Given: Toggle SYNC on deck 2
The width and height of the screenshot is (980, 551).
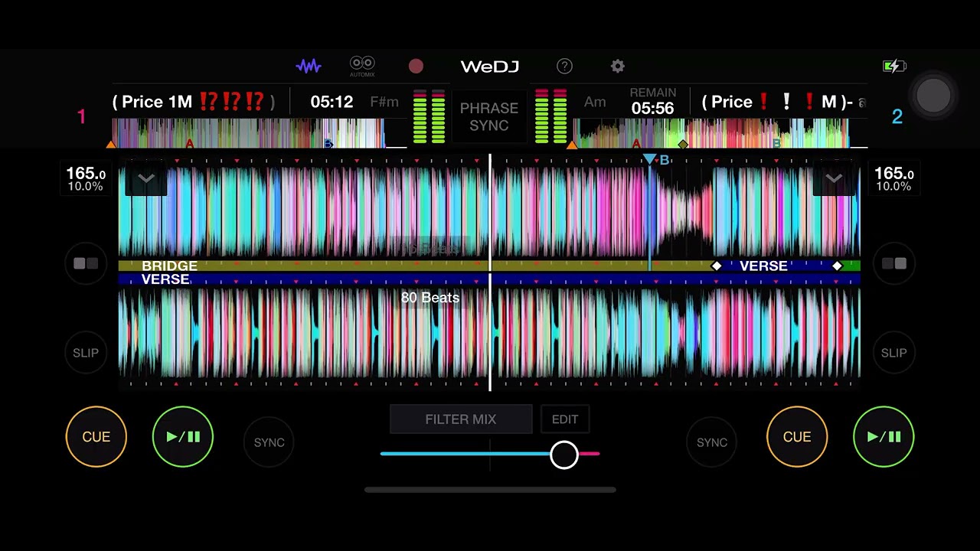Looking at the screenshot, I should tap(712, 442).
